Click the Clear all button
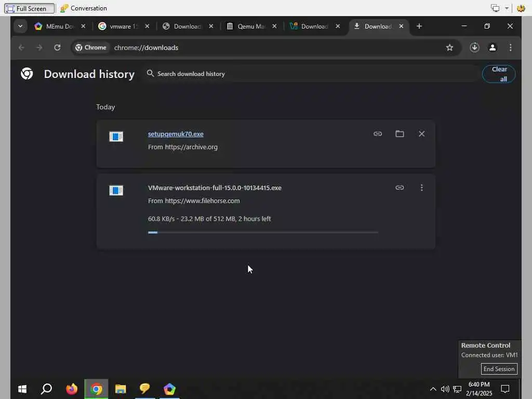532x399 pixels. coord(499,74)
